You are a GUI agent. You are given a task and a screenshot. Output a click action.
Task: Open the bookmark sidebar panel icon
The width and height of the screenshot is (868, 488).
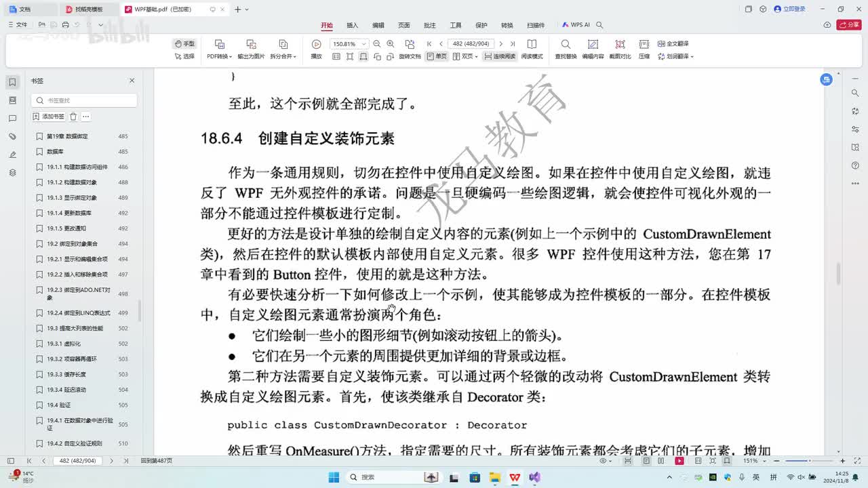click(x=12, y=82)
